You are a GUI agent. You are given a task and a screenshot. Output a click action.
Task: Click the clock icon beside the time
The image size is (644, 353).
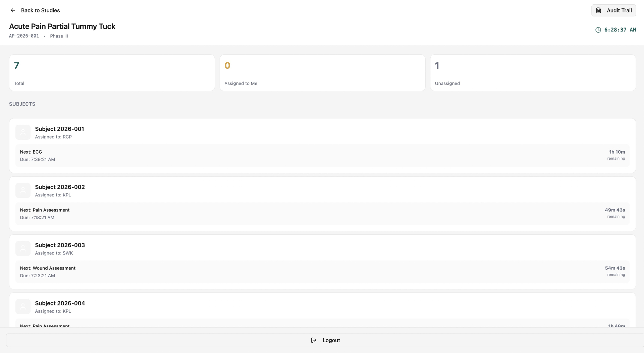point(598,30)
